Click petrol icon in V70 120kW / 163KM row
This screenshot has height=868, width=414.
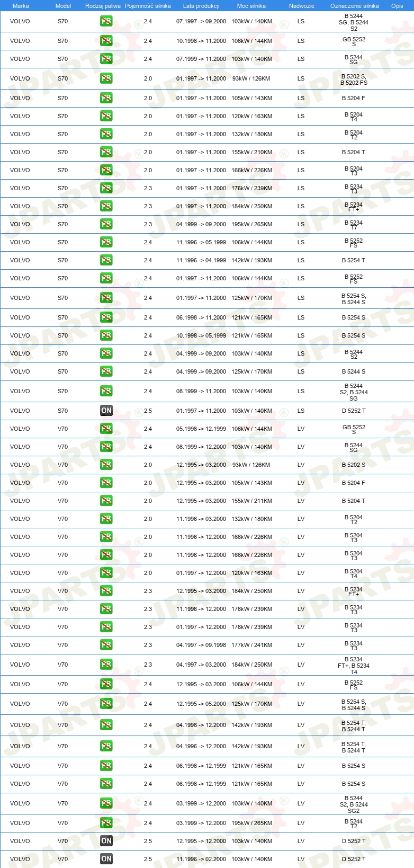click(106, 573)
